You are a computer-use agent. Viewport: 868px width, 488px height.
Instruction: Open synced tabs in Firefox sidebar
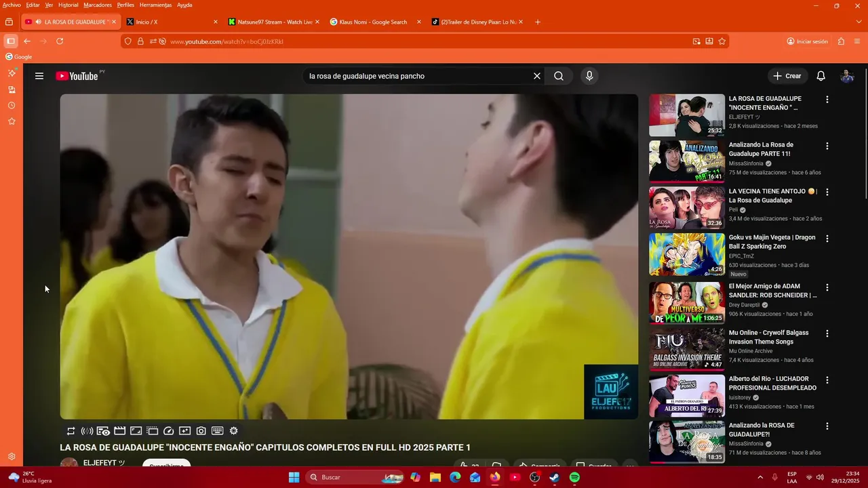(x=12, y=89)
